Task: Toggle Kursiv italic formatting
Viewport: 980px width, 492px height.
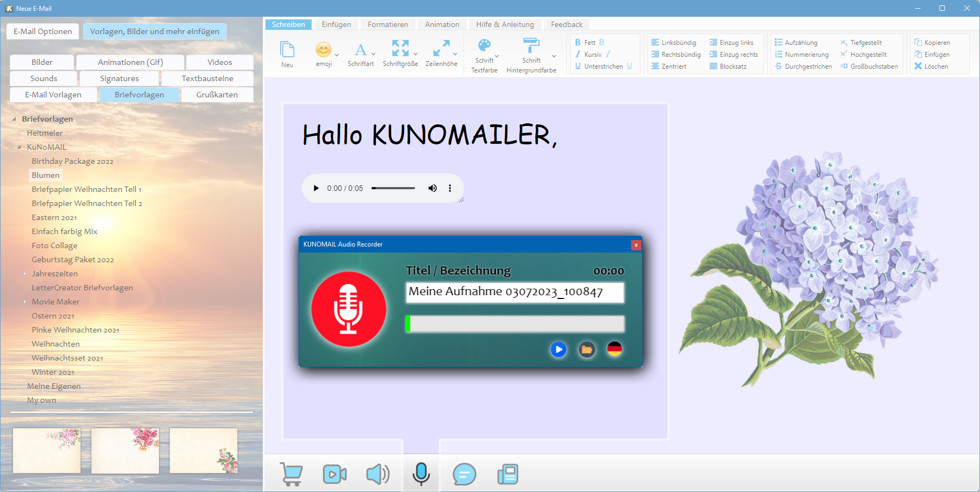Action: tap(593, 54)
